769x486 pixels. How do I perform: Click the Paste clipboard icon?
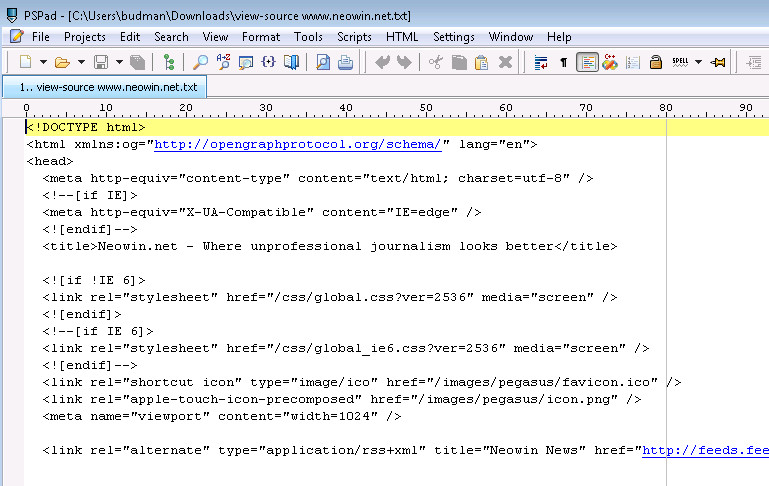[481, 62]
